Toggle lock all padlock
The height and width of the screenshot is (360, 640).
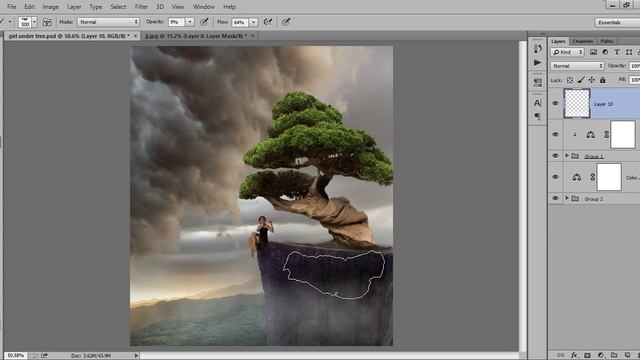[x=602, y=80]
